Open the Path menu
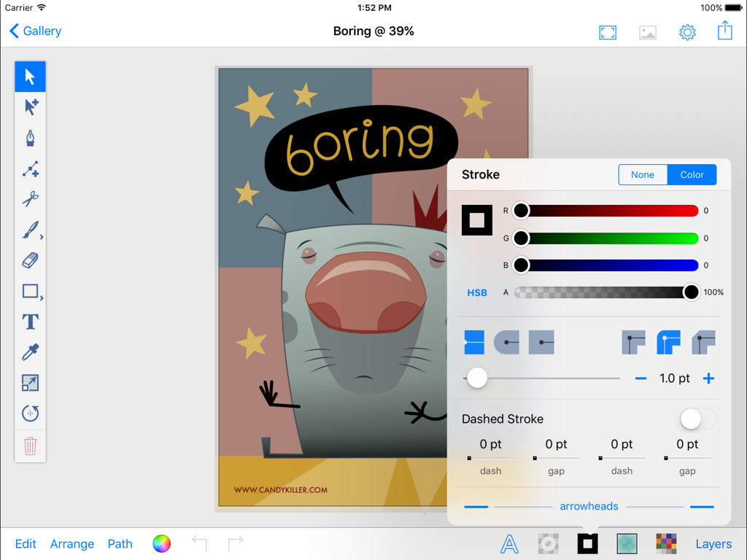Image resolution: width=747 pixels, height=560 pixels. [120, 543]
